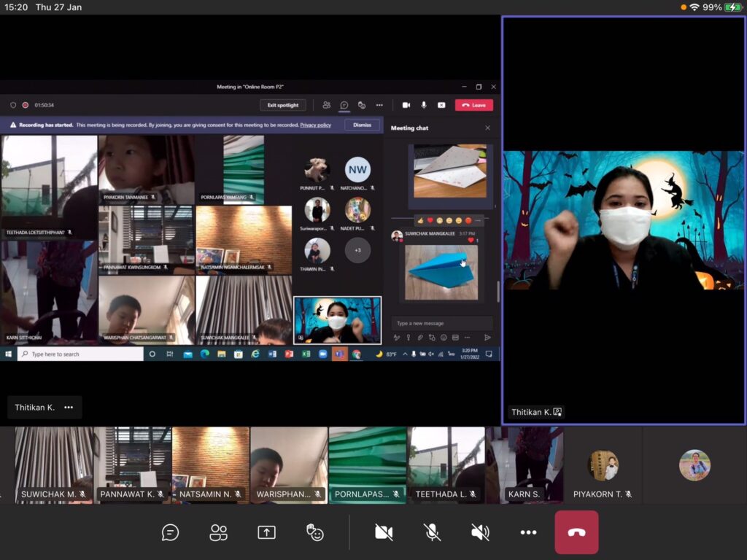Expand the +3 additional participants bubble
The height and width of the screenshot is (560, 747).
(357, 250)
